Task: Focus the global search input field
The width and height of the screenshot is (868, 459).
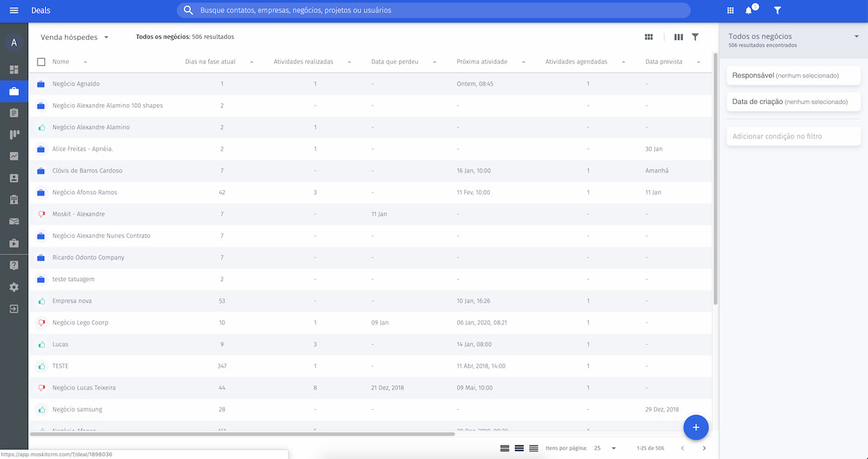Action: (434, 10)
